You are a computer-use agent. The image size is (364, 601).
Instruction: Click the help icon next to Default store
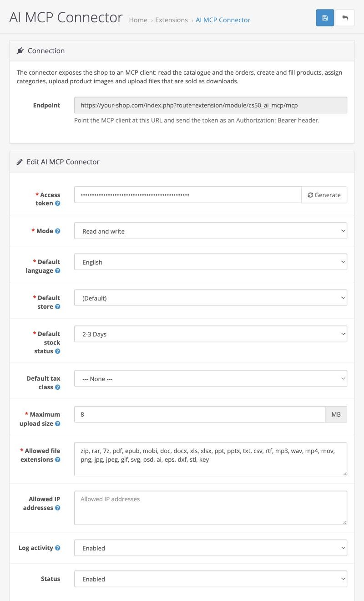click(x=58, y=307)
